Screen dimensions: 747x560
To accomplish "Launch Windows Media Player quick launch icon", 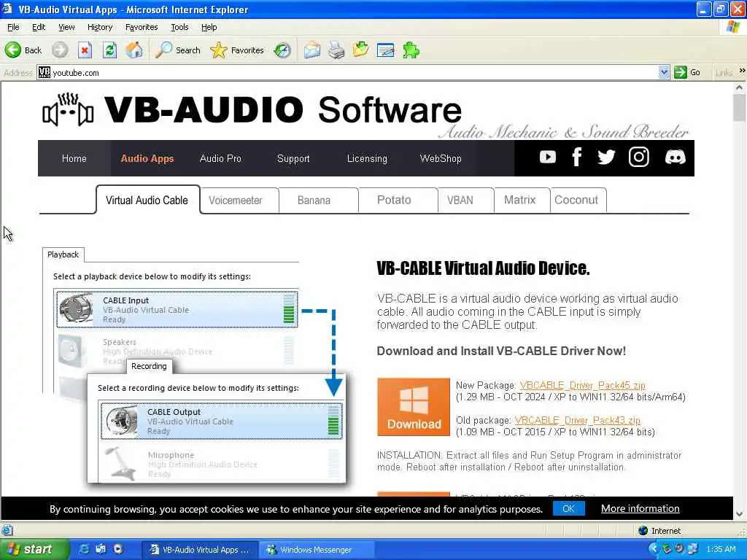I will click(118, 549).
